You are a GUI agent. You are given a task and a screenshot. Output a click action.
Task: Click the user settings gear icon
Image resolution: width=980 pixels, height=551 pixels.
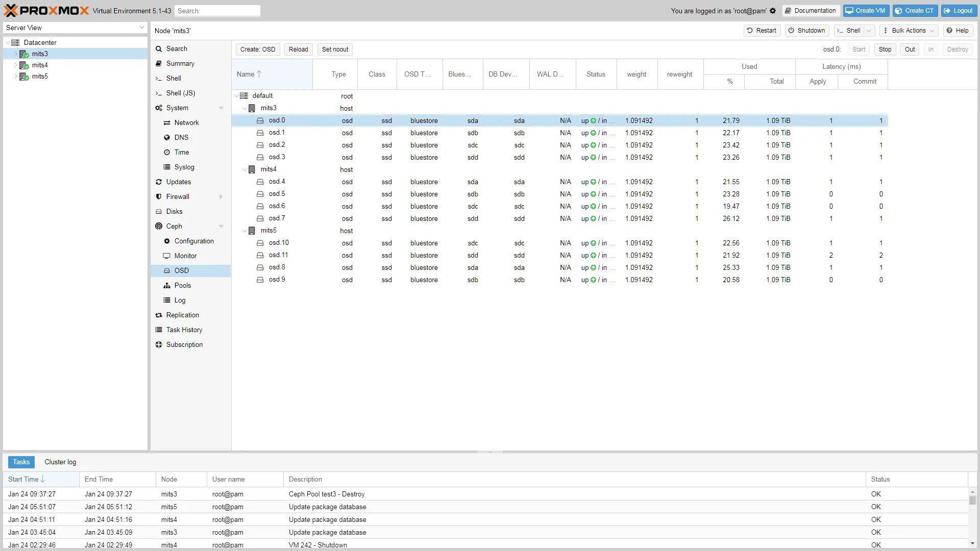click(773, 11)
